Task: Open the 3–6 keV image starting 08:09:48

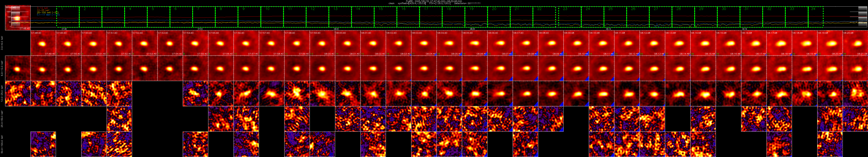Action: 576,43
